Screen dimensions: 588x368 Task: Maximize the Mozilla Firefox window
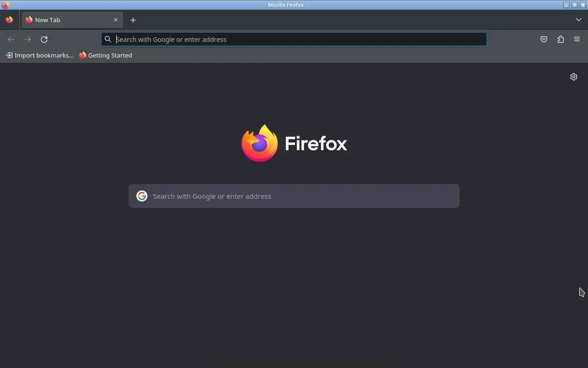[574, 5]
